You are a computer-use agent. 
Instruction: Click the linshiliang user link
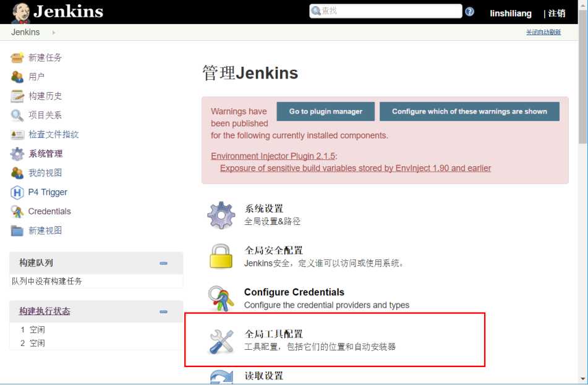510,14
